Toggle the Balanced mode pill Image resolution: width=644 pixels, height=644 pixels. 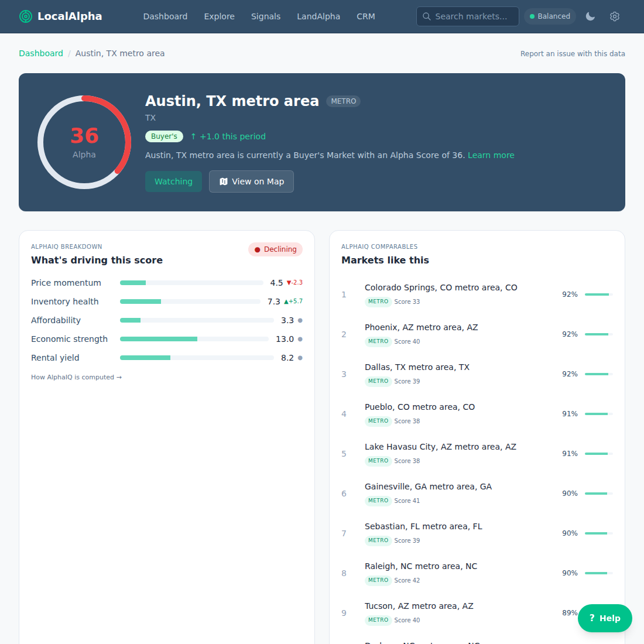[550, 16]
